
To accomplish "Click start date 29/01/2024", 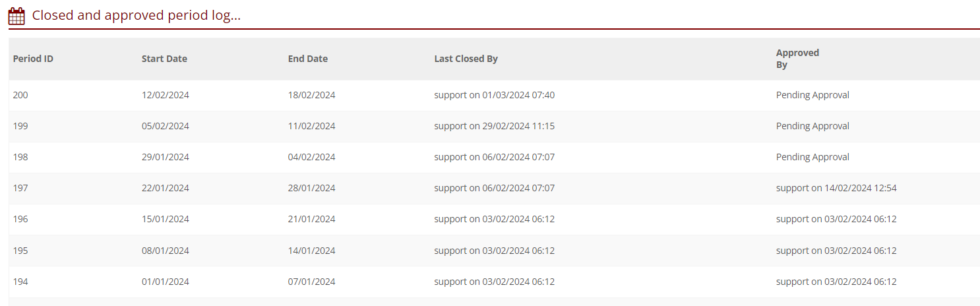I will tap(165, 157).
